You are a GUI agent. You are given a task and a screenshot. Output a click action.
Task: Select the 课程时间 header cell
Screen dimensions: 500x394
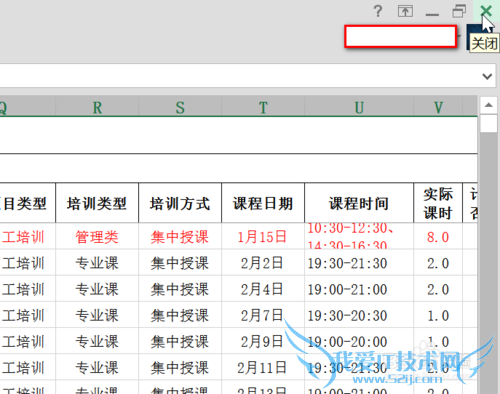[359, 203]
